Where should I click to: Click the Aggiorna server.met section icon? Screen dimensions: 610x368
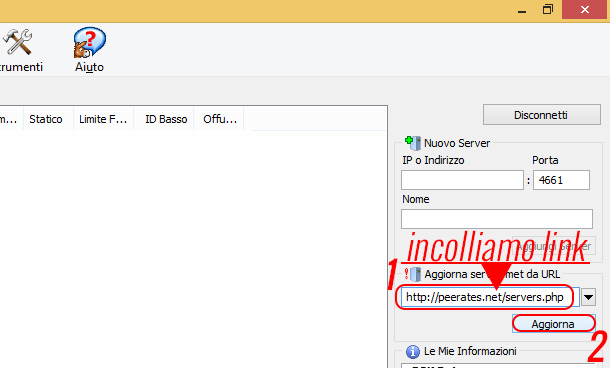coord(412,274)
